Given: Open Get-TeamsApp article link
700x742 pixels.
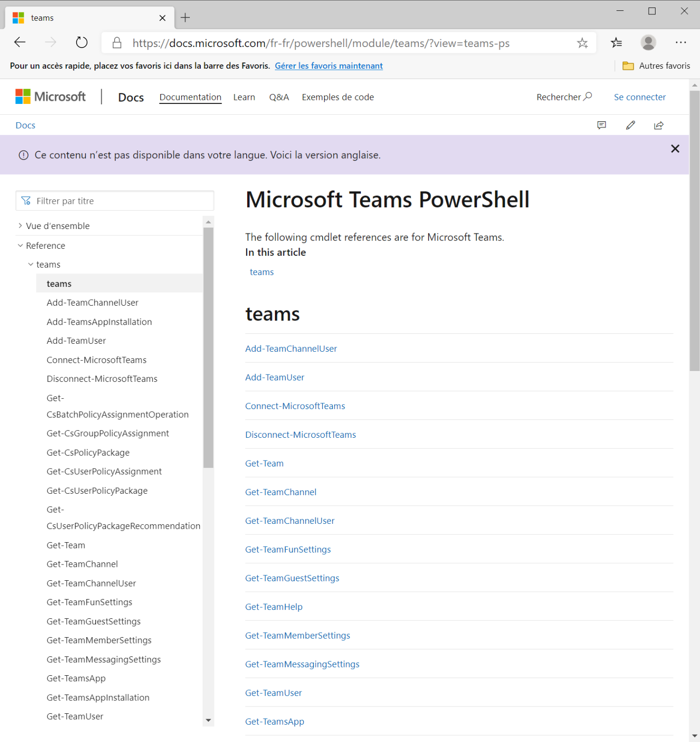Looking at the screenshot, I should tap(274, 722).
